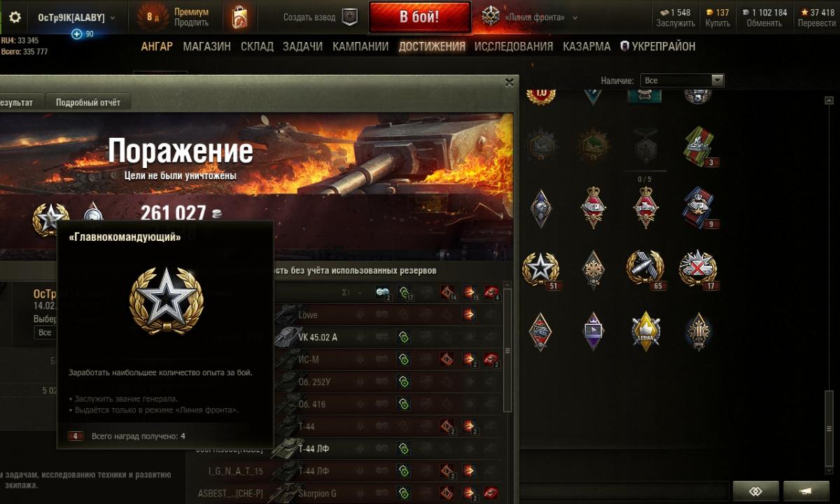840x504 pixels.
Task: Go to the МАГАЗИН section
Action: 206,46
